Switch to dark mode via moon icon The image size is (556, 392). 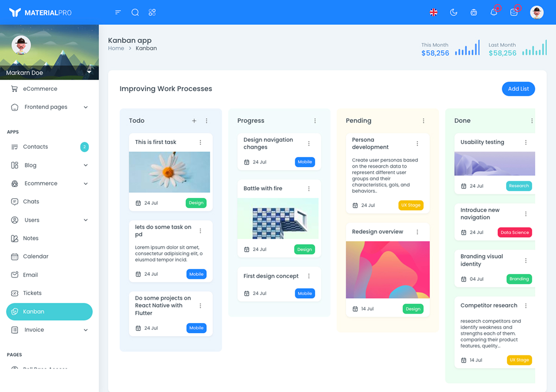(x=454, y=12)
